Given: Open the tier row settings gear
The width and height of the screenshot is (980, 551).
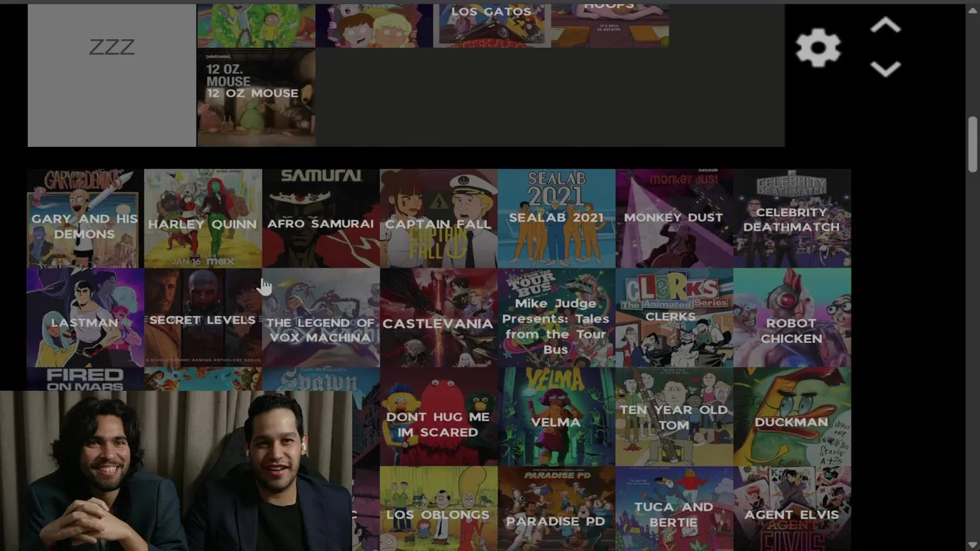Looking at the screenshot, I should [818, 48].
